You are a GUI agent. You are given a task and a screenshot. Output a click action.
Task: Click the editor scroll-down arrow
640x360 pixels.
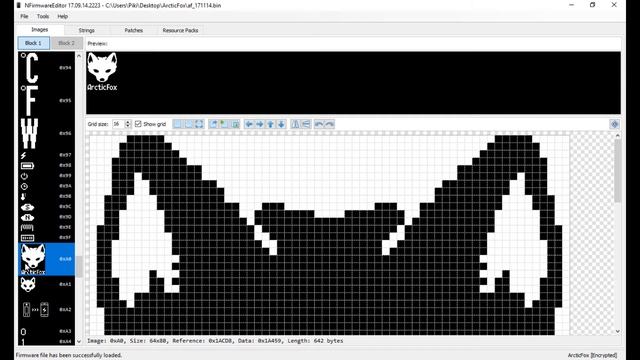point(618,331)
